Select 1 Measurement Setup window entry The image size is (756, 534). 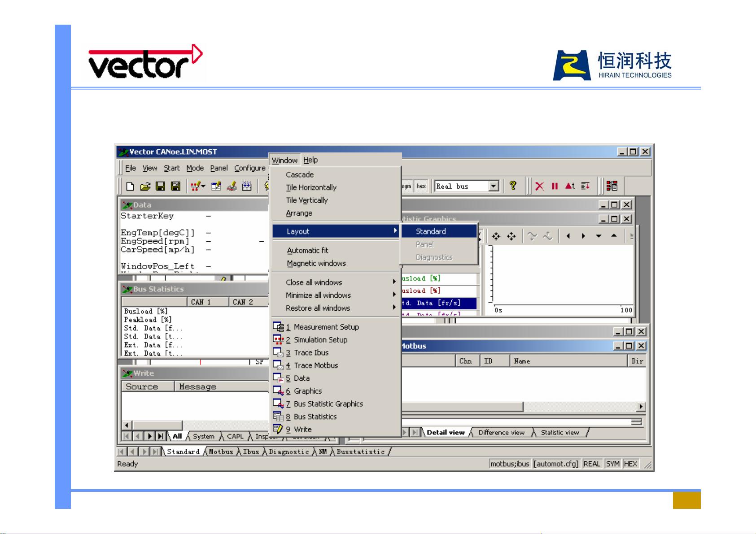point(336,327)
